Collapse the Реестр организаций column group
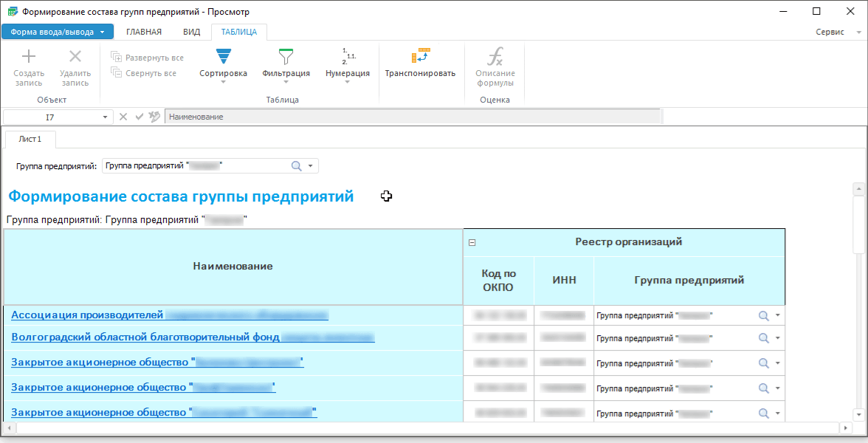 (x=472, y=242)
